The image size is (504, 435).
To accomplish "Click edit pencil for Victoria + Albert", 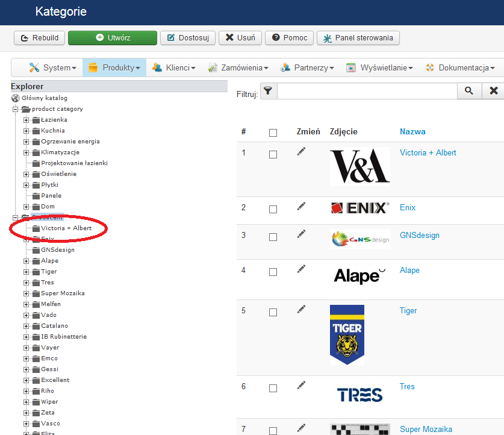I will [x=301, y=151].
